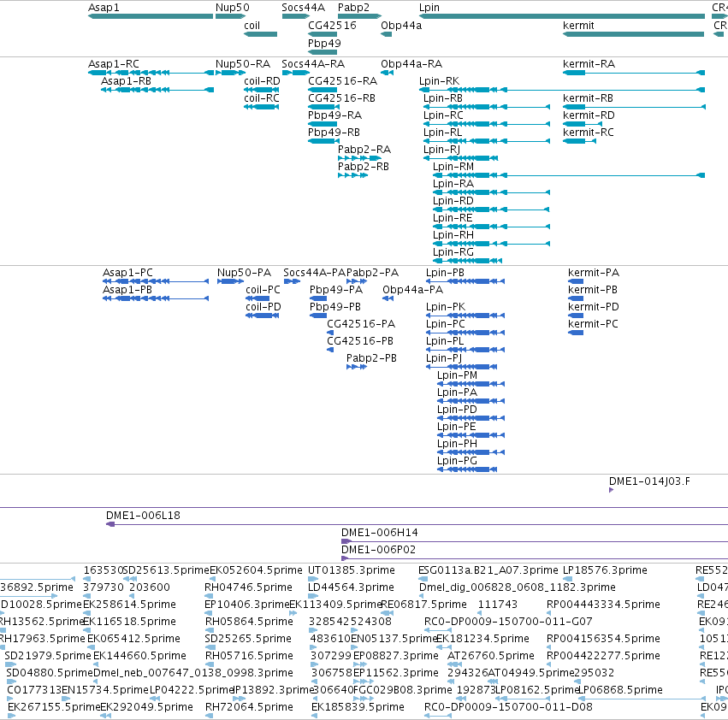Select the coil gene label
This screenshot has width=728, height=720.
252,26
